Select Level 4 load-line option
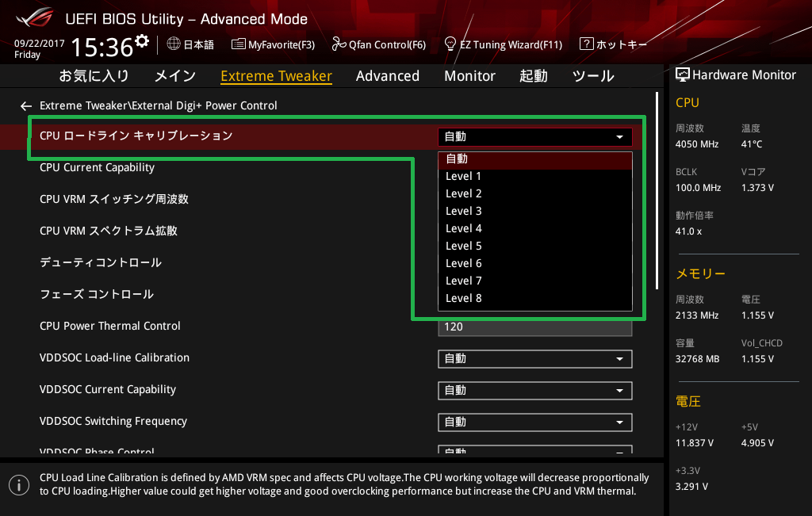Screen dimensions: 812x516 coord(535,229)
